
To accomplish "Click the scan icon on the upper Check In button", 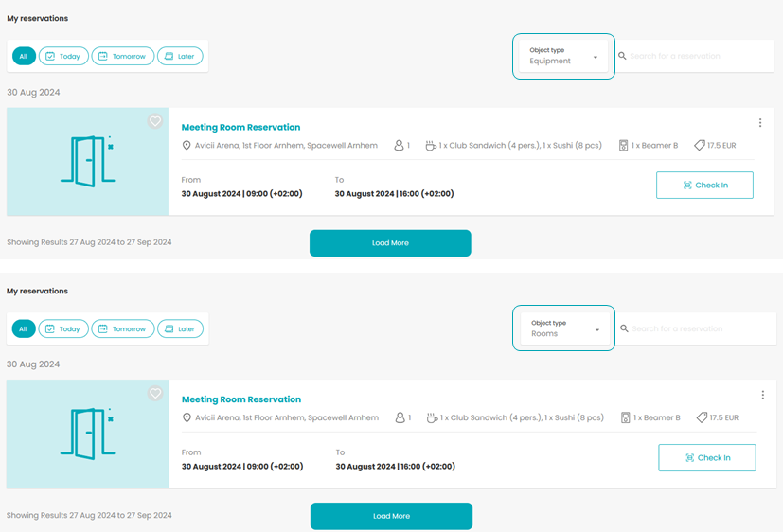I will (687, 186).
